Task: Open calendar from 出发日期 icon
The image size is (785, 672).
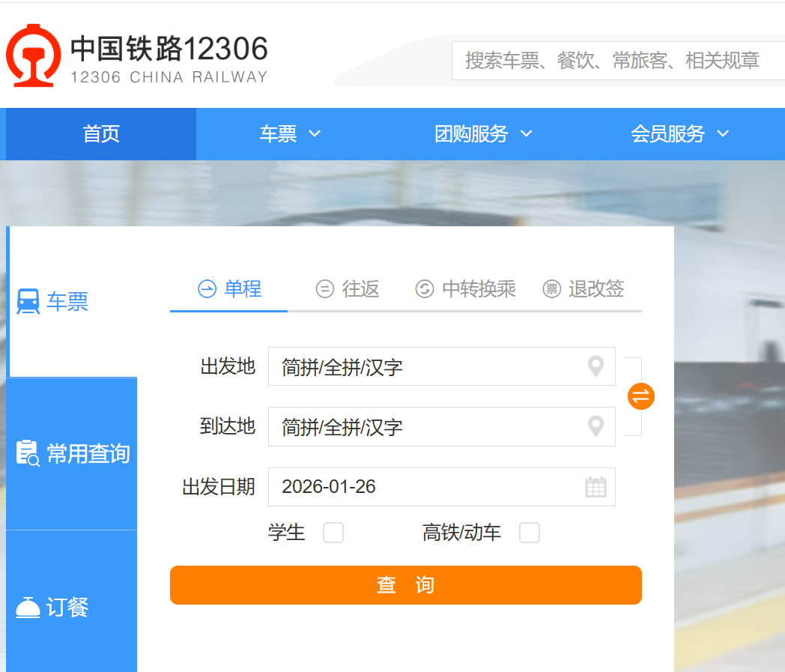Action: click(597, 487)
